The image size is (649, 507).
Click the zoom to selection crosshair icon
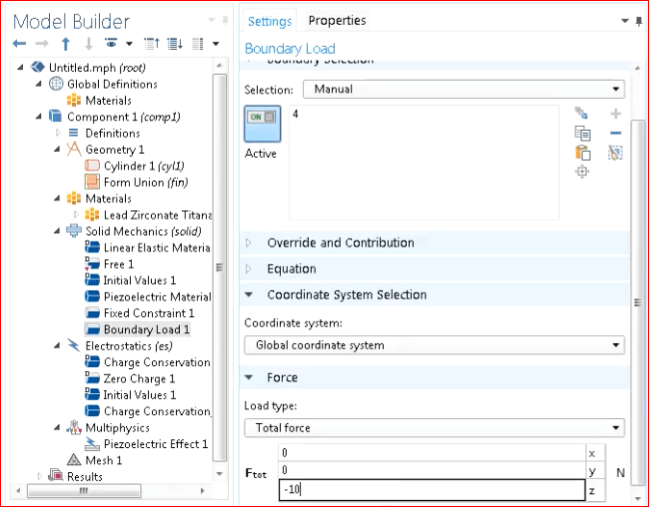click(x=582, y=171)
